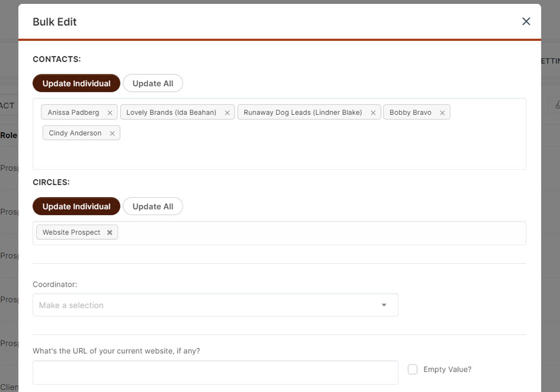Click inside the Circles tag field
The height and width of the screenshot is (392, 560).
[319, 233]
